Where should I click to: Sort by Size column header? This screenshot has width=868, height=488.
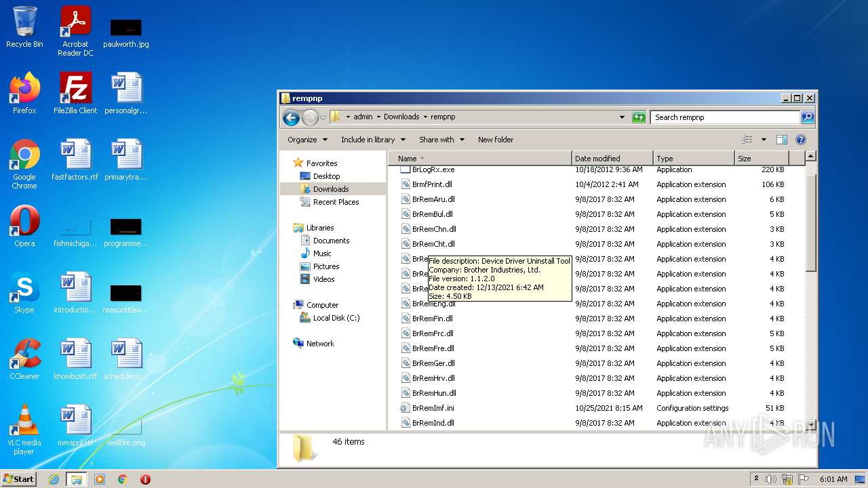click(x=762, y=159)
